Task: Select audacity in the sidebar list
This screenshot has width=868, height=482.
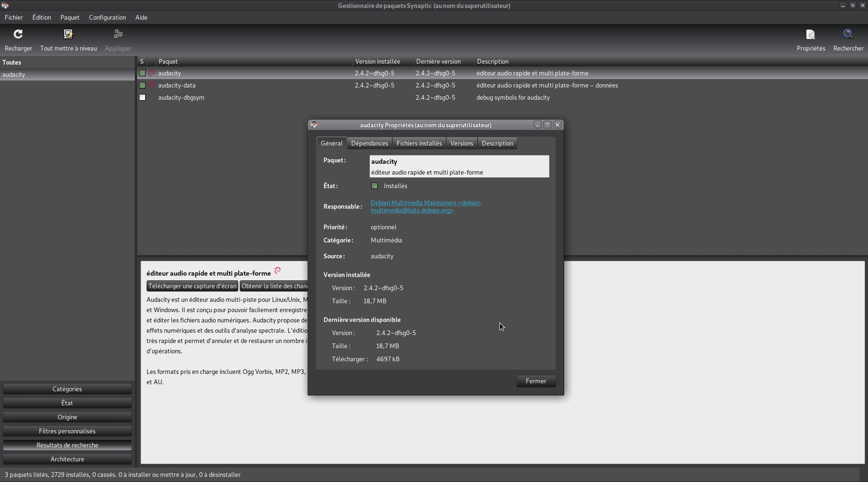Action: point(67,74)
